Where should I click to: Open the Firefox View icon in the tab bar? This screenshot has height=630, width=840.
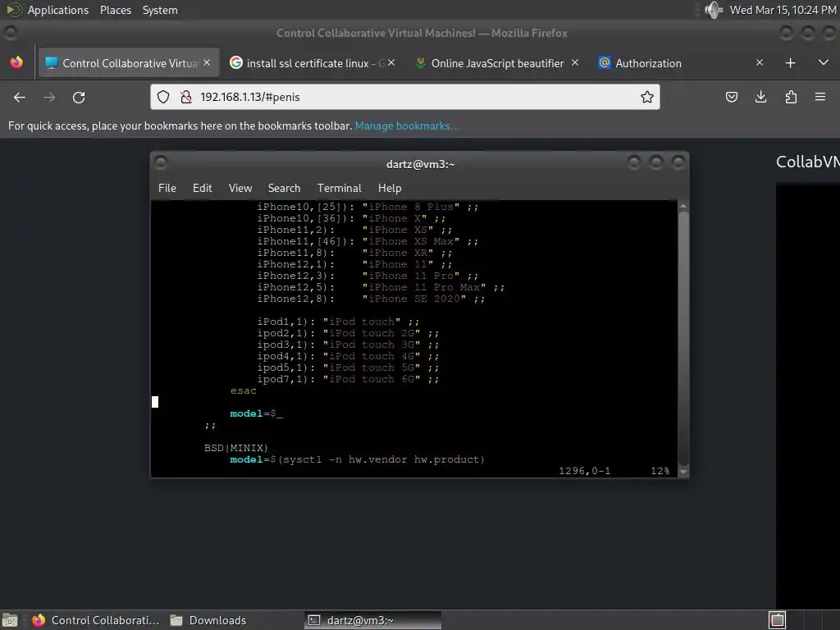(16, 62)
